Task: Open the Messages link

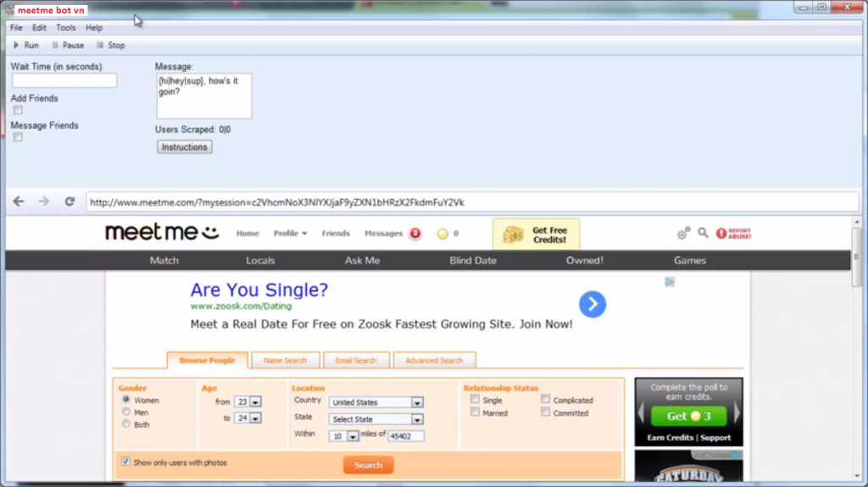Action: 383,234
